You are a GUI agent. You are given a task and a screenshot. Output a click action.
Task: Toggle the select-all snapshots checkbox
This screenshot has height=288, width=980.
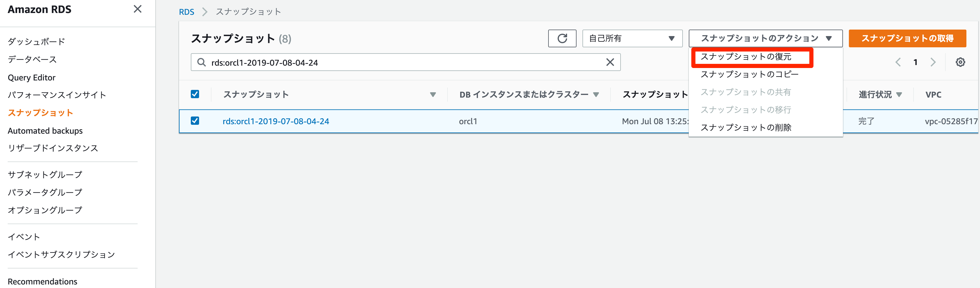click(195, 94)
